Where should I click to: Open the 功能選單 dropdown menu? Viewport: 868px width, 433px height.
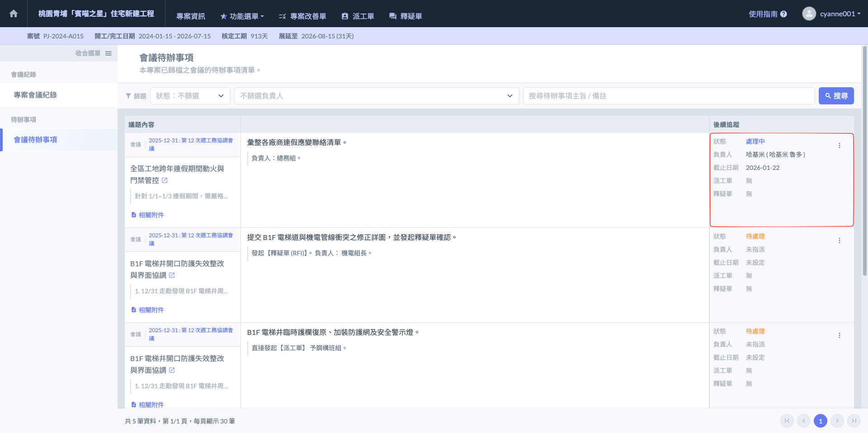[242, 16]
